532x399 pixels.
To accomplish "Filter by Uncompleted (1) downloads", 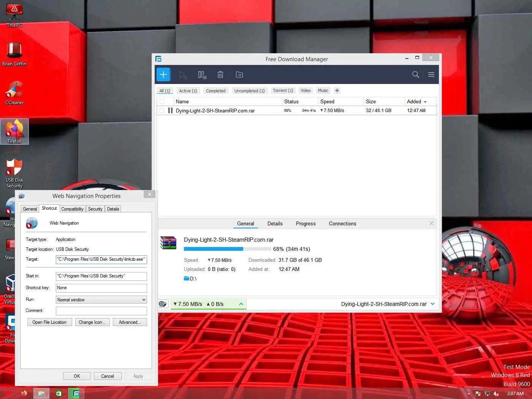I will (249, 91).
